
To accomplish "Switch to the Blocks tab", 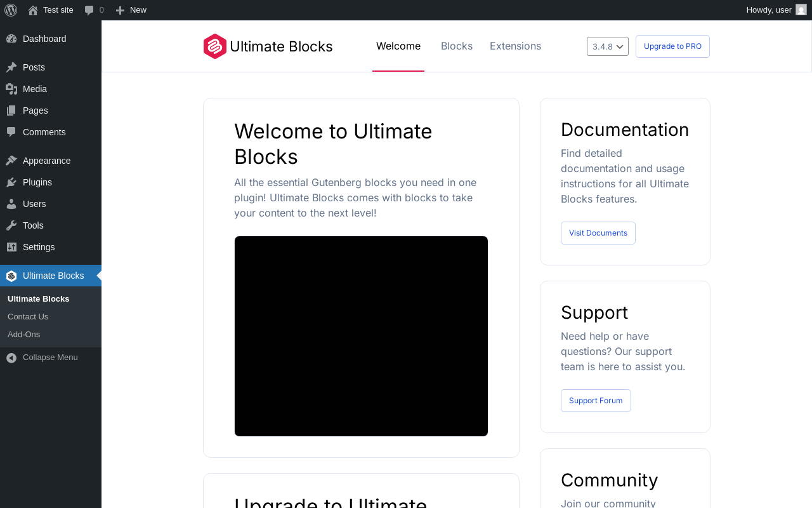I will coord(457,46).
